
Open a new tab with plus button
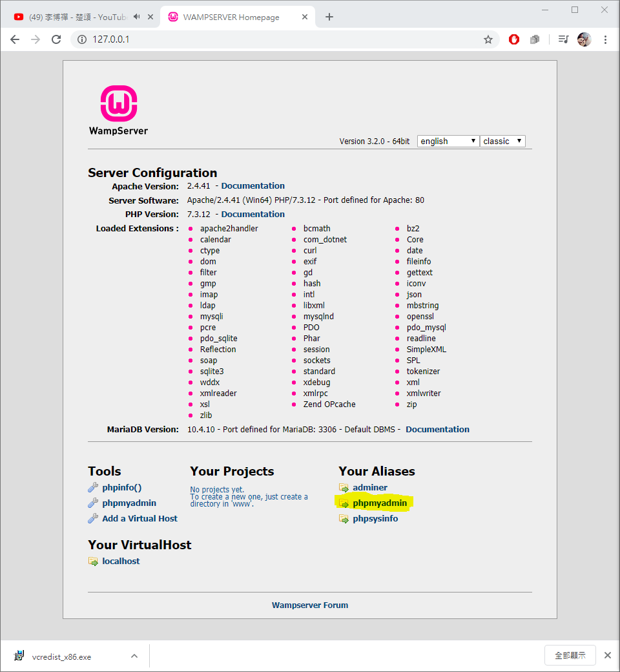click(329, 17)
